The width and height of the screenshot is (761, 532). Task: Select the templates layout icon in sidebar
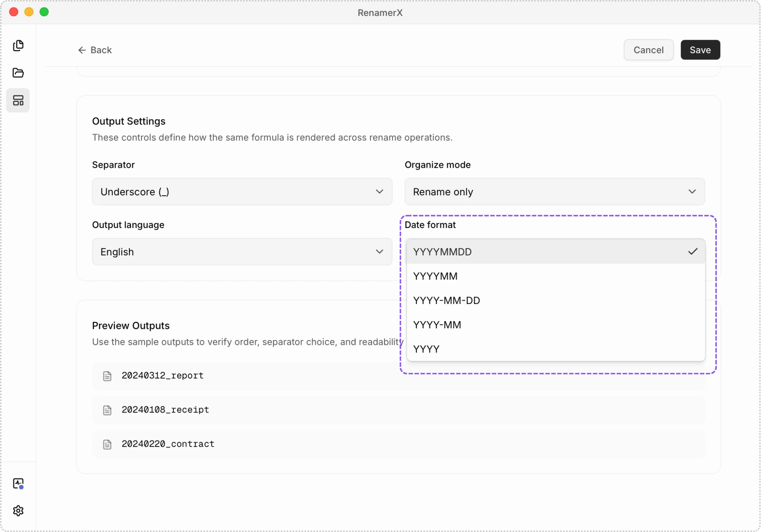[x=18, y=100]
